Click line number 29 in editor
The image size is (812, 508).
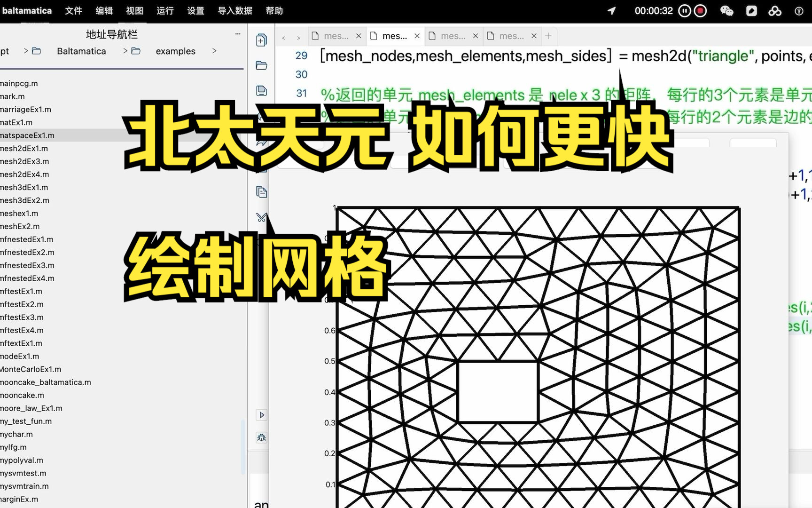[x=301, y=56]
